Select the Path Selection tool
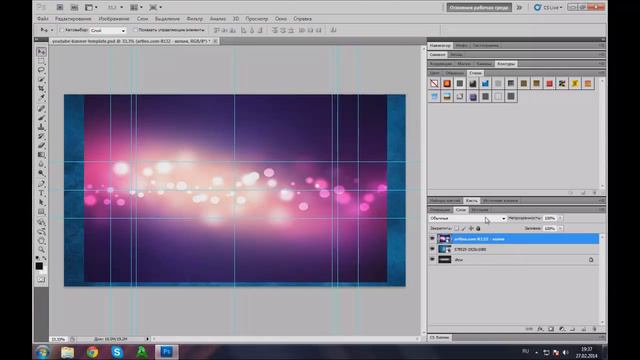640x360 pixels. pos(41,202)
